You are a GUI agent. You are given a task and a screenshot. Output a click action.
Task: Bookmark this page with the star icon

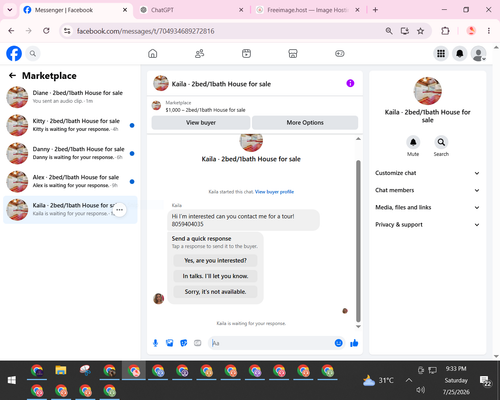coord(420,31)
